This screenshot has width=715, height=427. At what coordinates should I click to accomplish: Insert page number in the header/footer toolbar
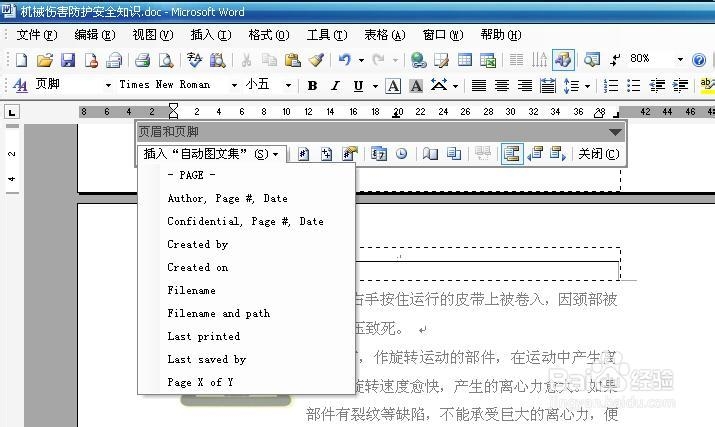pos(303,154)
